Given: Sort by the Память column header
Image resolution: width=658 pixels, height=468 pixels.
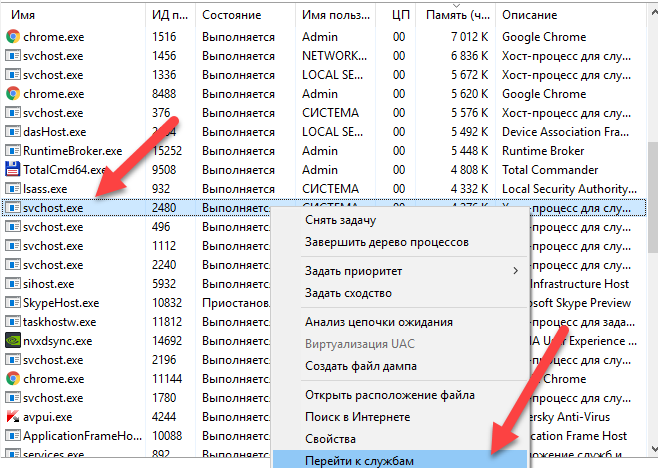Looking at the screenshot, I should 455,15.
